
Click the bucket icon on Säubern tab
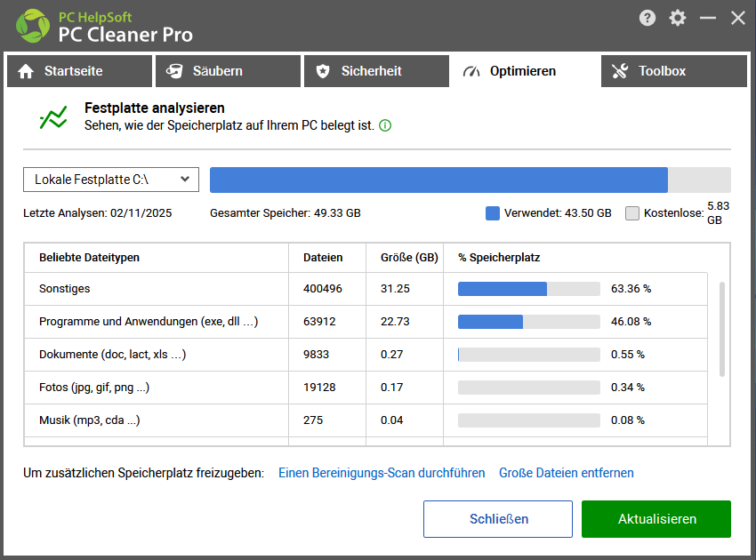174,71
